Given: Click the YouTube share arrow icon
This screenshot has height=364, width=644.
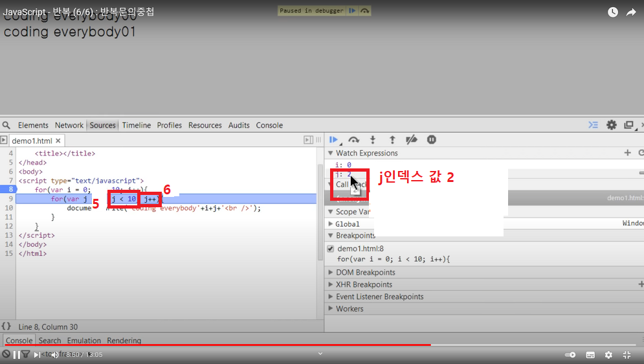Looking at the screenshot, I should (x=631, y=12).
